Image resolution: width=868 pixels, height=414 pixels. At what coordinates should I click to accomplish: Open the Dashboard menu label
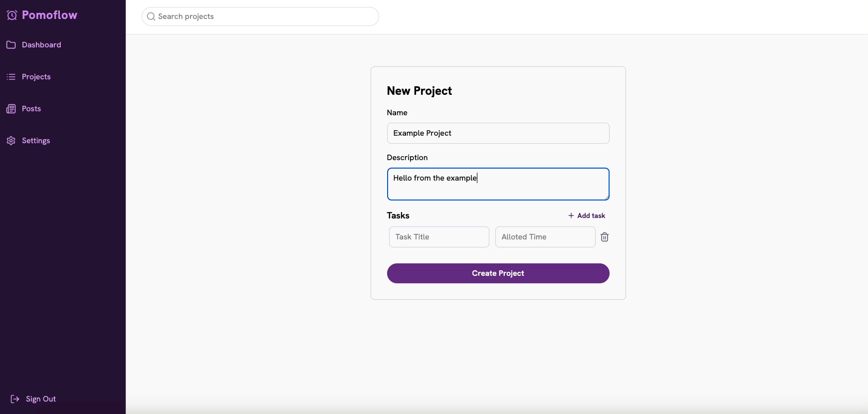[41, 45]
